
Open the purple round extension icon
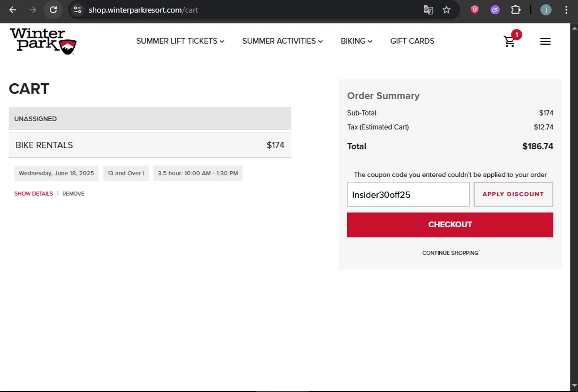point(495,10)
